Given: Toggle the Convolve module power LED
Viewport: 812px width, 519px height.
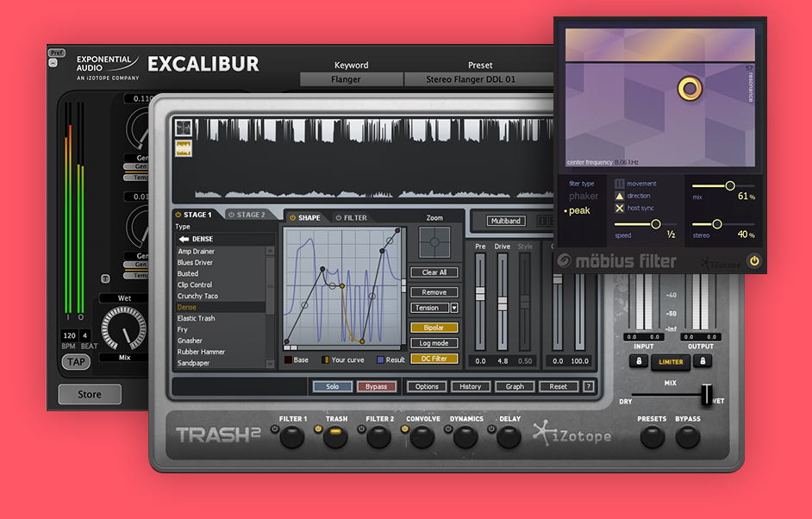Looking at the screenshot, I should 405,428.
